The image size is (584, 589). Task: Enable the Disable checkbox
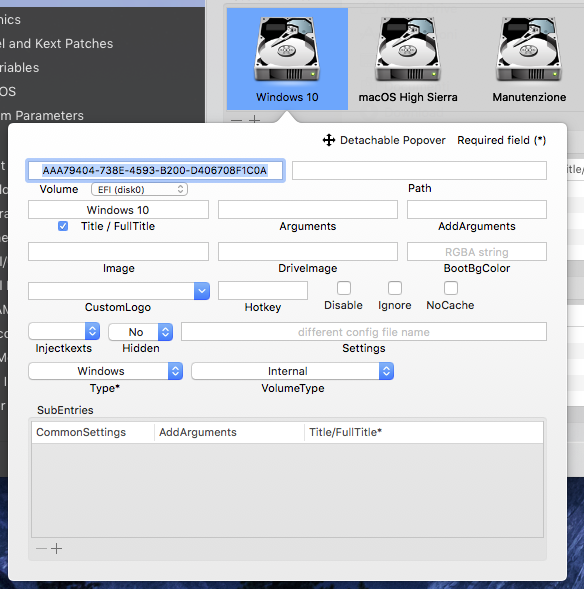[344, 288]
